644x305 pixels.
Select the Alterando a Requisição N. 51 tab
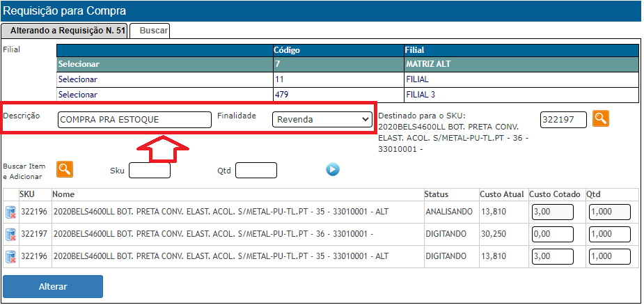click(65, 31)
